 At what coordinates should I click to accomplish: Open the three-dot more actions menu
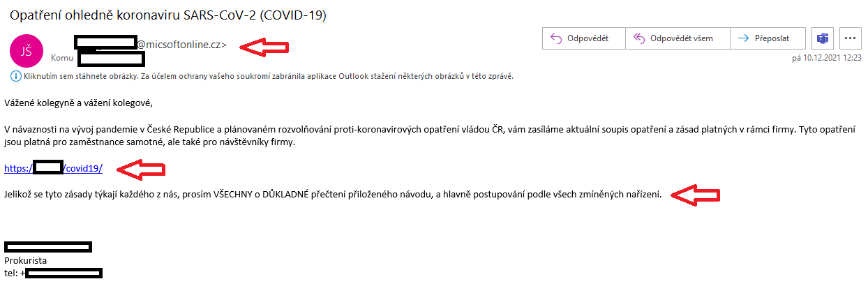pos(850,38)
